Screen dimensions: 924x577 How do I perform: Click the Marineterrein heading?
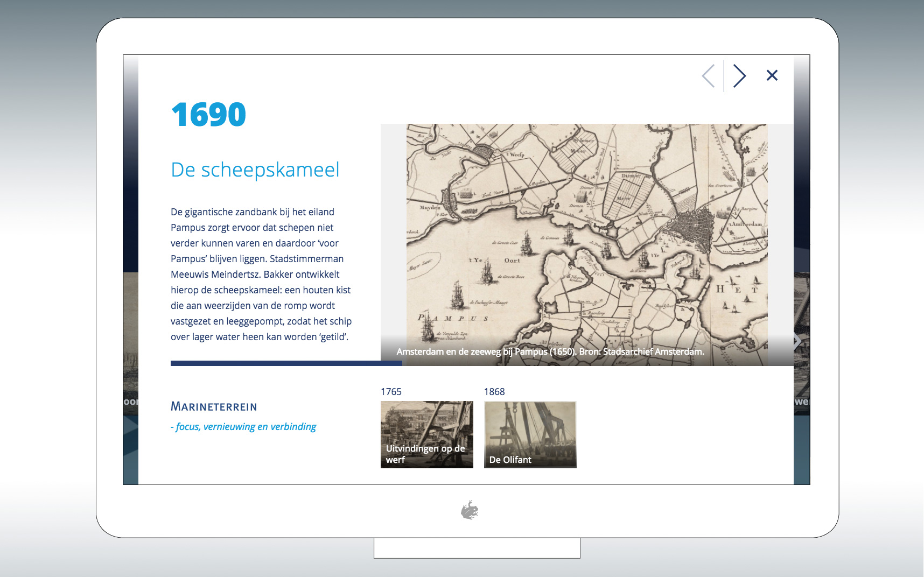click(214, 406)
